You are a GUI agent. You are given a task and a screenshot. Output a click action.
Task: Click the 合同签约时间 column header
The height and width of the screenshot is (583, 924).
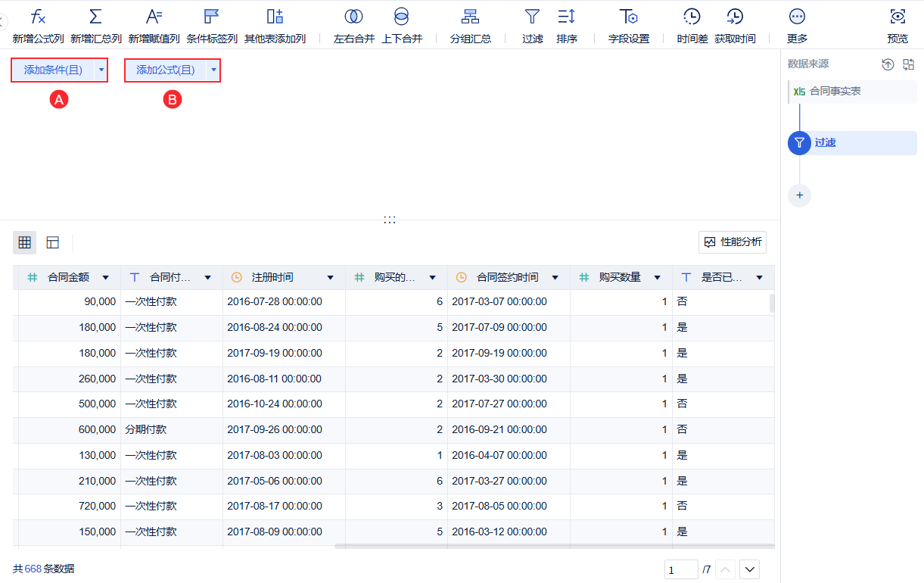click(x=508, y=278)
